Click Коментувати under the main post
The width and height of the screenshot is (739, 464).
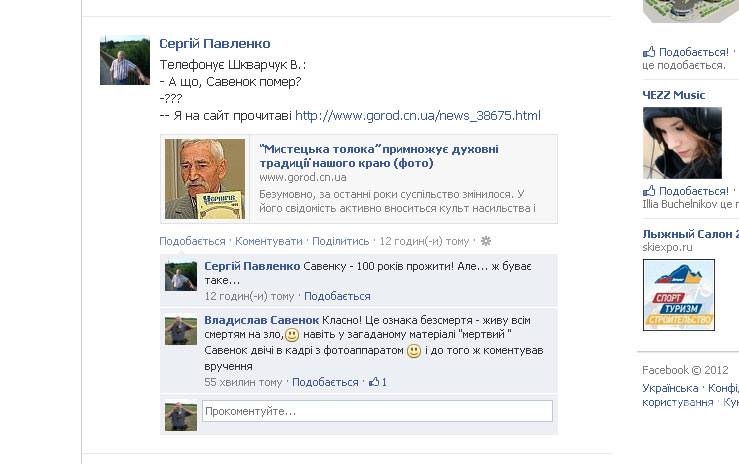pyautogui.click(x=269, y=241)
